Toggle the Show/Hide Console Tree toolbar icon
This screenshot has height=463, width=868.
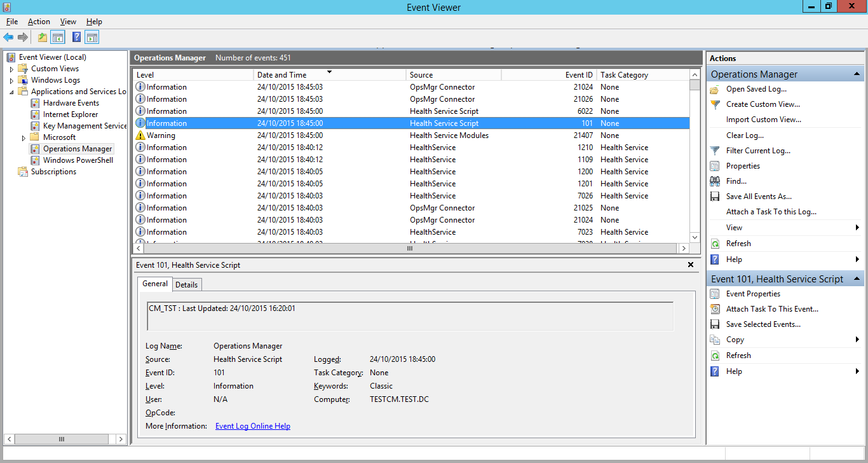58,38
